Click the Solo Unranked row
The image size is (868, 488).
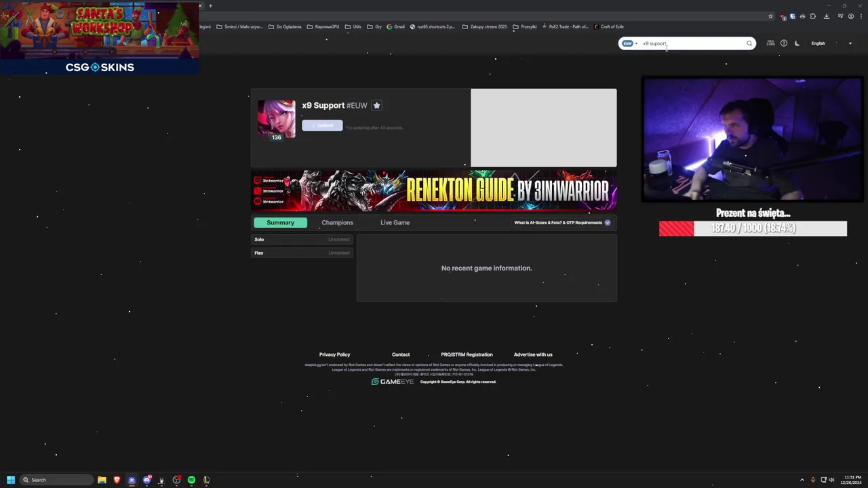[x=302, y=239]
